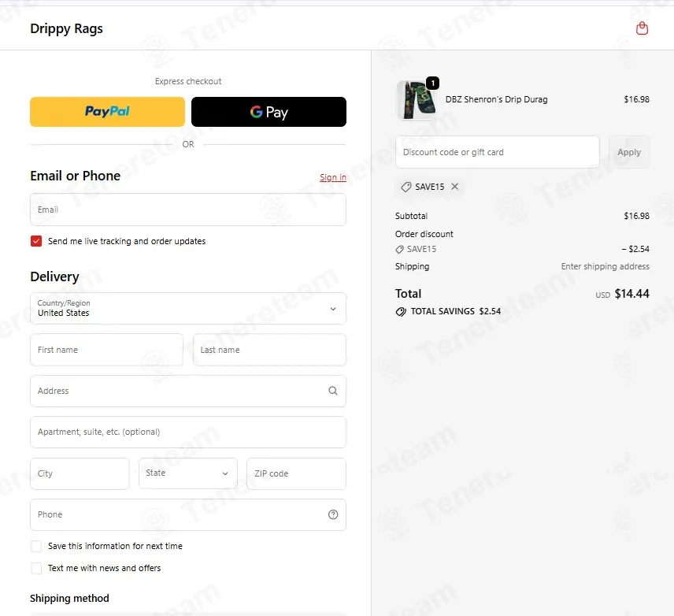The height and width of the screenshot is (616, 674).
Task: Click the total savings tag icon
Action: (401, 311)
